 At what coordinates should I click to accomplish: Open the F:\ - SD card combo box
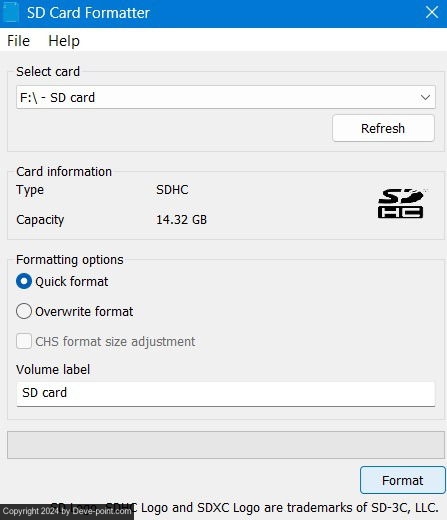[226, 97]
